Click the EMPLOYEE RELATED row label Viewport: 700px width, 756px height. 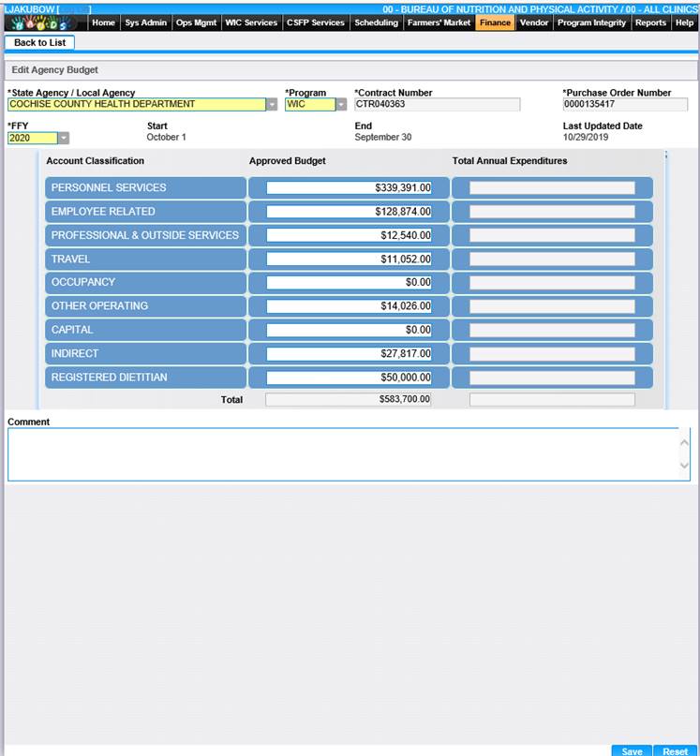point(103,211)
